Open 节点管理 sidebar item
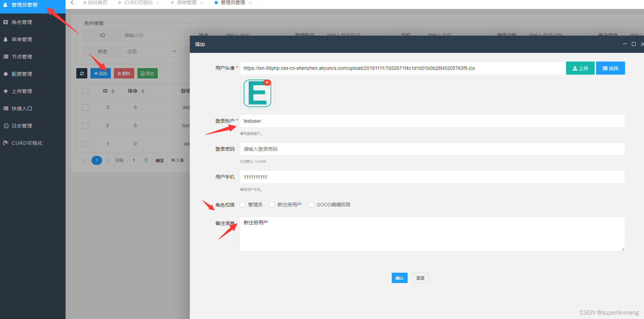This screenshot has height=319, width=644. tap(32, 57)
